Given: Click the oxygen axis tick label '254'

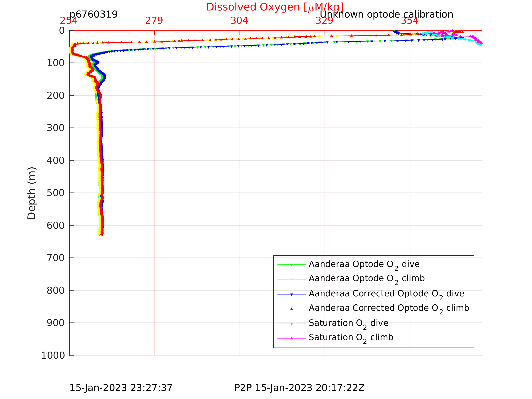Looking at the screenshot, I should point(69,21).
